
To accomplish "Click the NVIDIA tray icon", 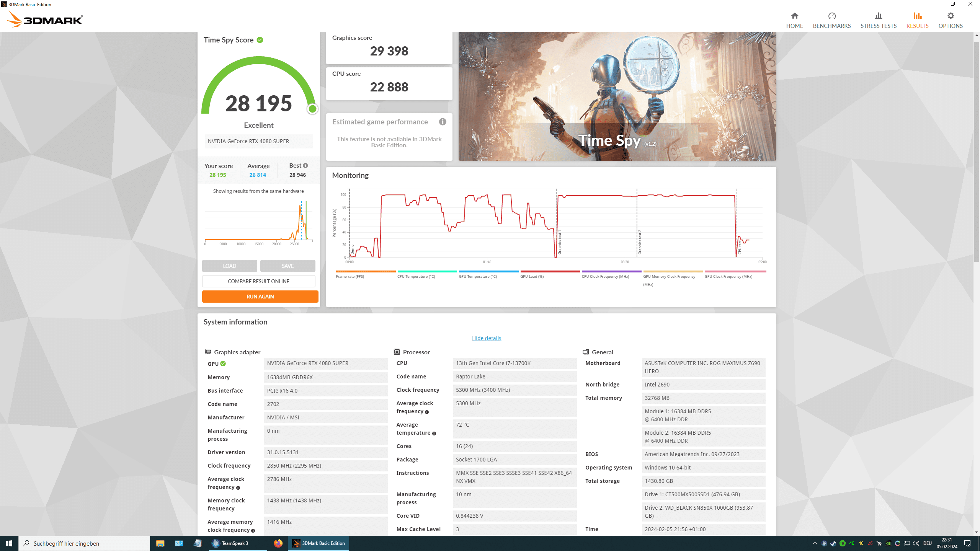I will [888, 543].
